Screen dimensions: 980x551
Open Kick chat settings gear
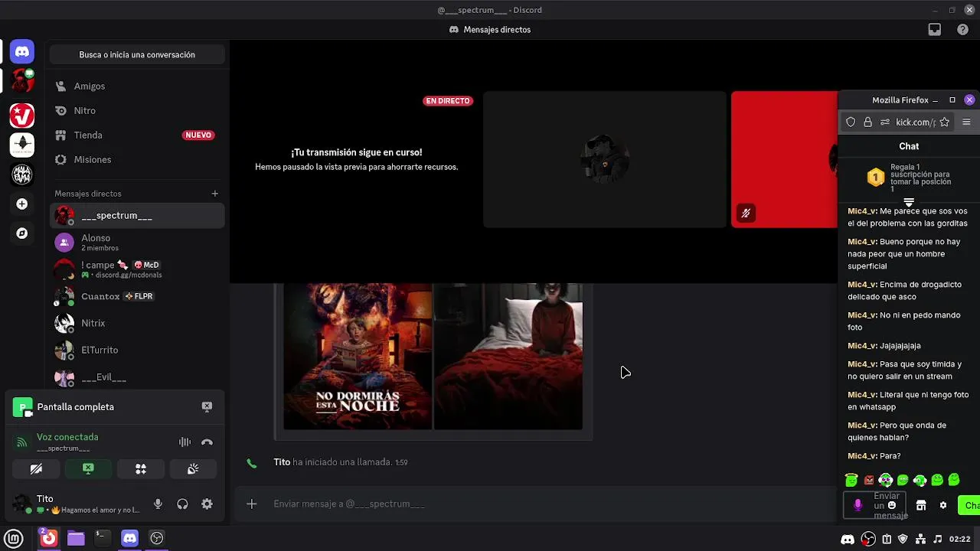click(943, 506)
